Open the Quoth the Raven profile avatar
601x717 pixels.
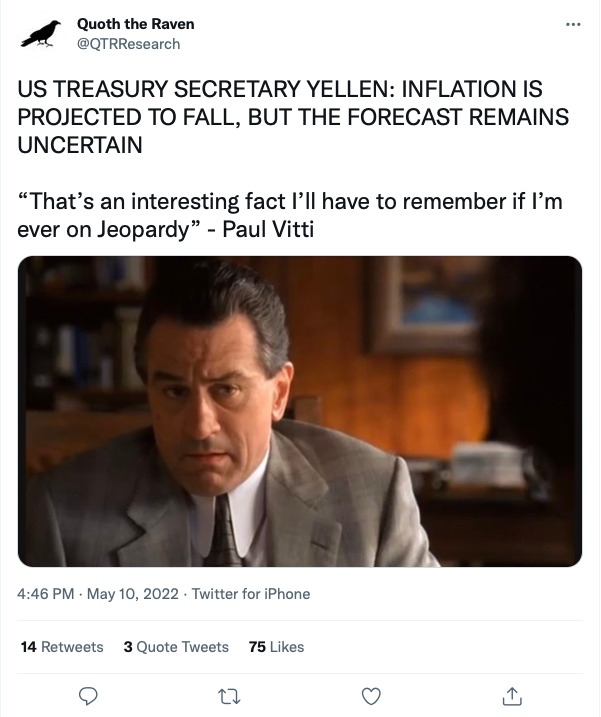click(x=41, y=34)
